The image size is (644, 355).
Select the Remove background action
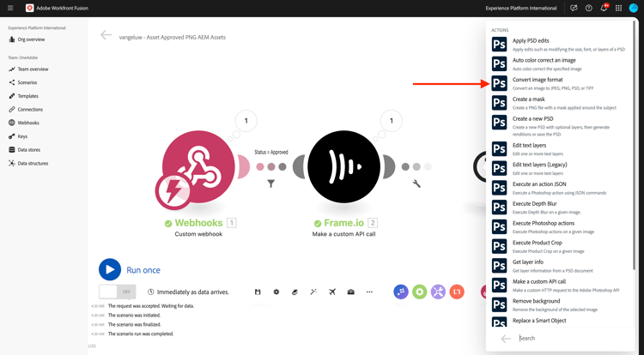[560, 304]
